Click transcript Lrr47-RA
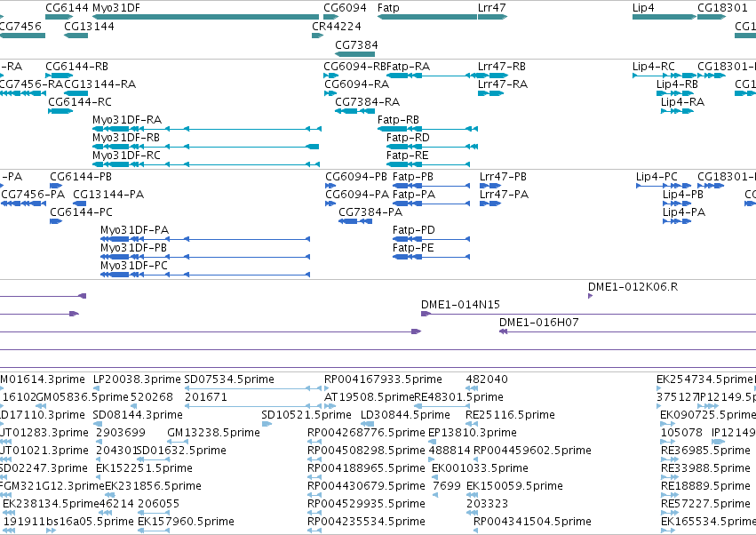Screen dimensions: 756x535 [490, 93]
